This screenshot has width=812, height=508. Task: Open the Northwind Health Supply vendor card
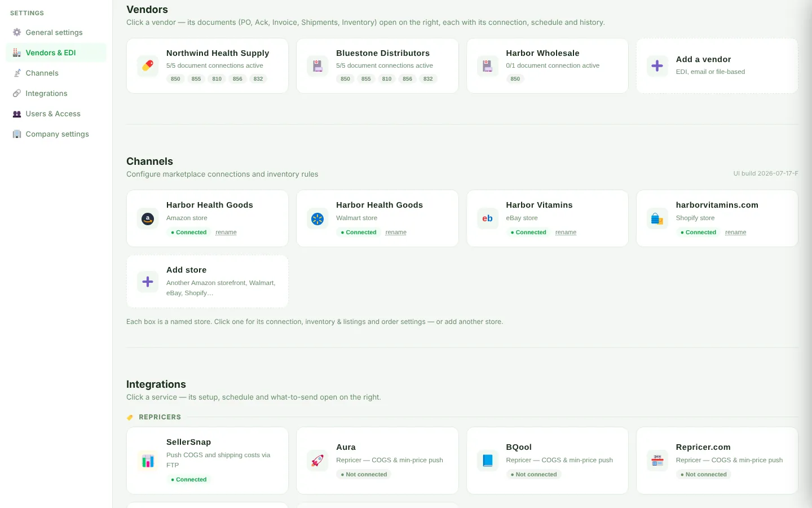208,66
